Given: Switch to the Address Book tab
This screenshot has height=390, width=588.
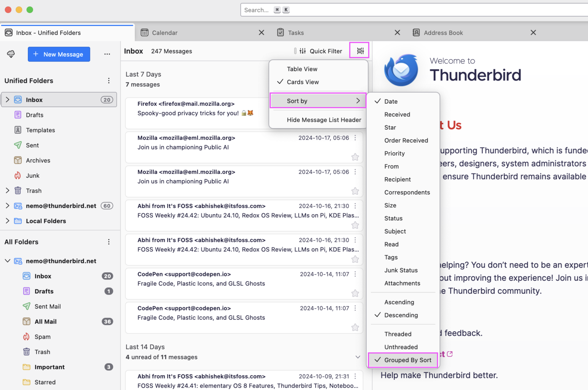Looking at the screenshot, I should tap(475, 32).
